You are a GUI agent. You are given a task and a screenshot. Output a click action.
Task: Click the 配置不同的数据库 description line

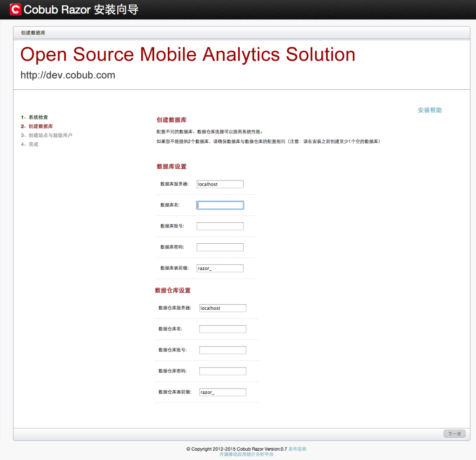(x=210, y=132)
